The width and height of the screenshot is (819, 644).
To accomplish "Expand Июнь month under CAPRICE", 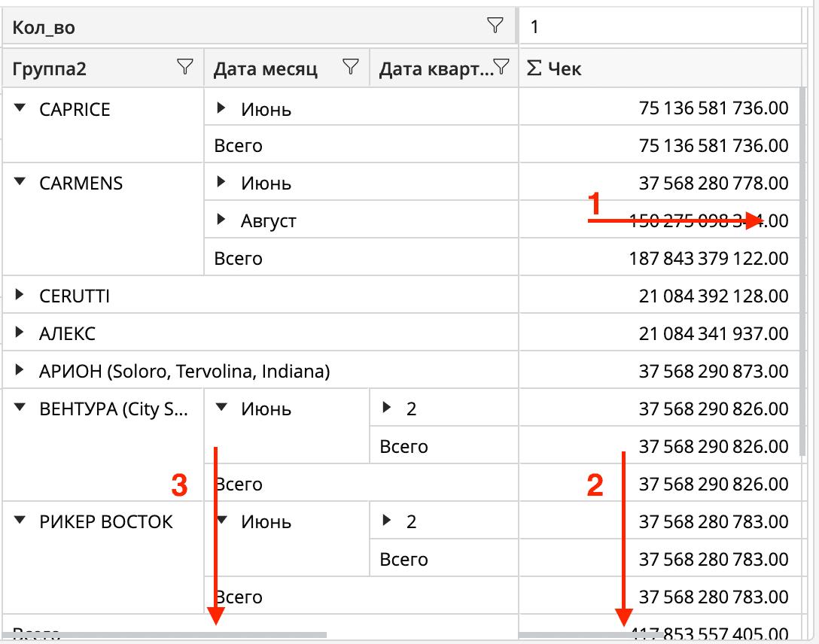I will pos(221,108).
